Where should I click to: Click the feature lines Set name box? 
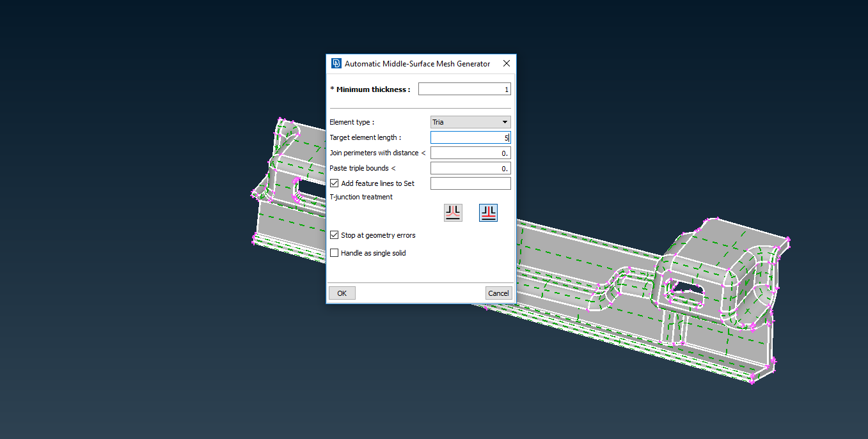point(470,183)
